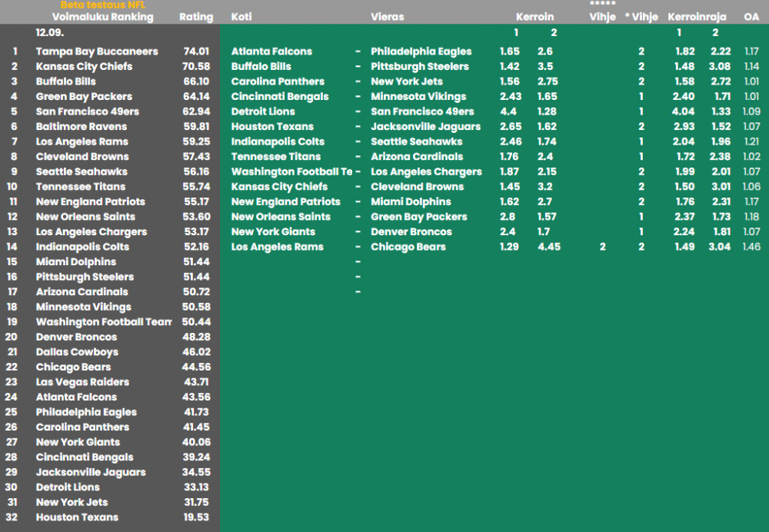Click the Beta testaus NFL title

click(x=103, y=5)
